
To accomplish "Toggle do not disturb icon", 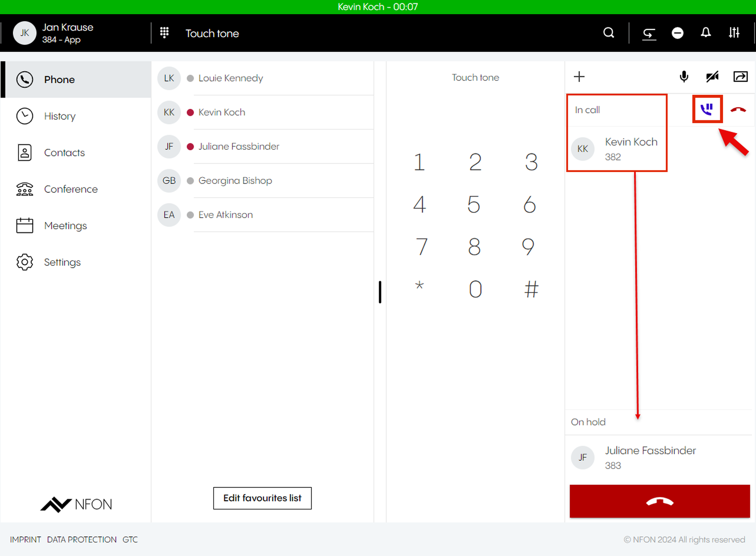I will coord(677,33).
